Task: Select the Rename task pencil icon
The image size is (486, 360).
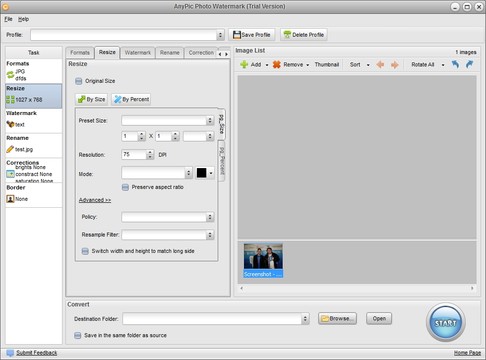Action: tap(10, 149)
